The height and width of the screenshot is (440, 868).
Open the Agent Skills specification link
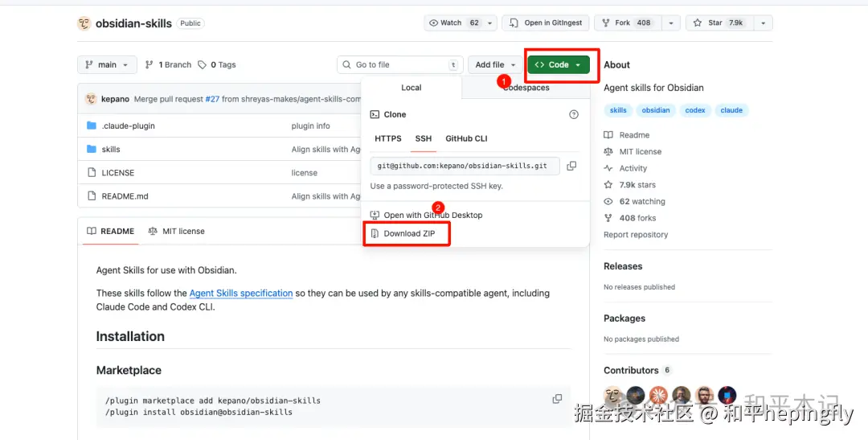click(241, 293)
